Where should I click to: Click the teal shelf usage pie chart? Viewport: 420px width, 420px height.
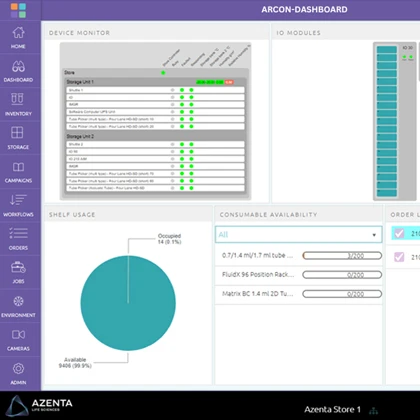pos(128,303)
